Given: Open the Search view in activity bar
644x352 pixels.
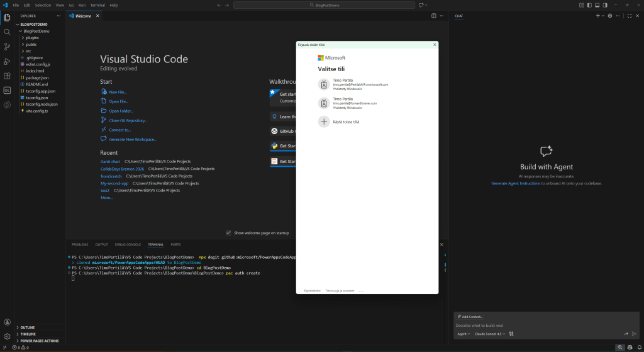Looking at the screenshot, I should click(8, 31).
